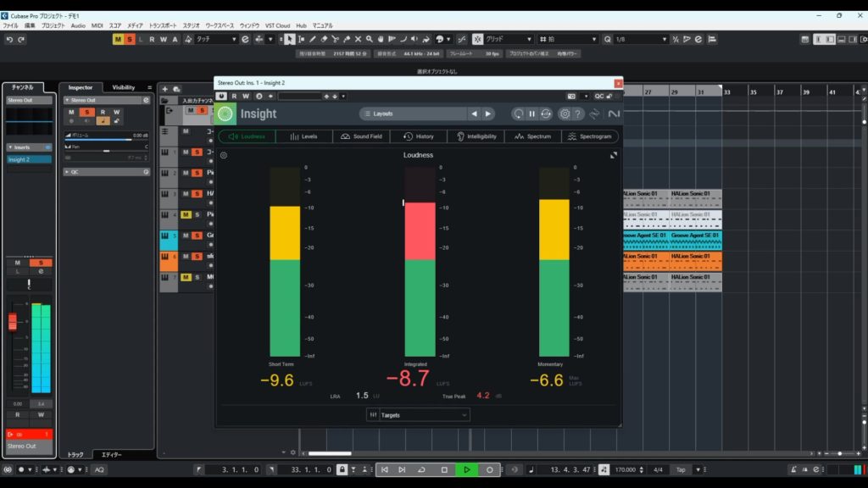Screen dimensions: 868x488
Task: Toggle plugin bypass power button in Insight window
Action: coord(222,96)
